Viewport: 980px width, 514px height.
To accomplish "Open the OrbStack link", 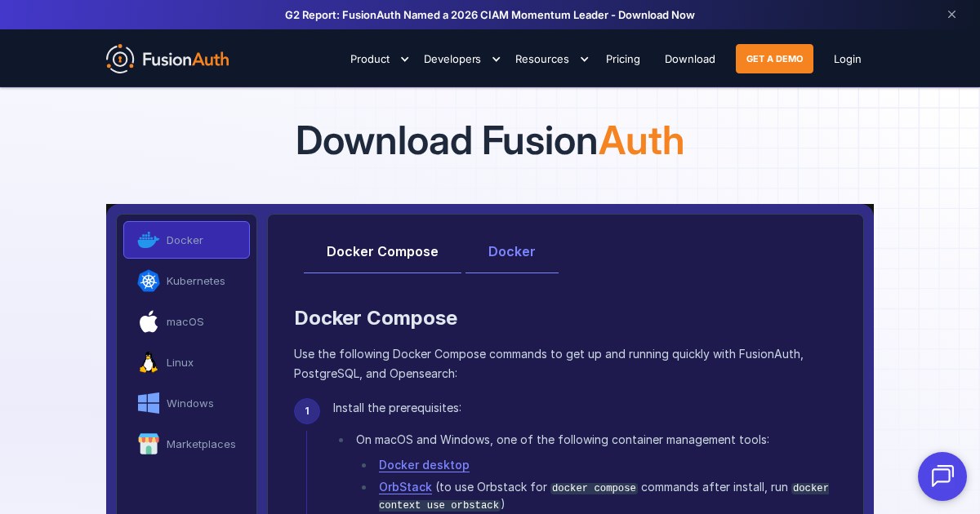I will [405, 487].
